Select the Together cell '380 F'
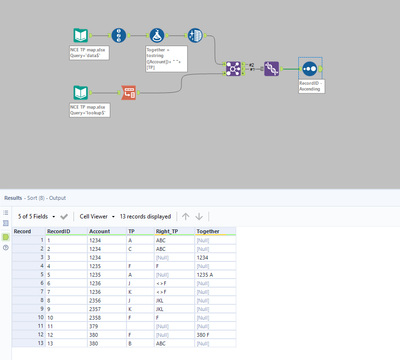The height and width of the screenshot is (360, 400). coord(215,335)
